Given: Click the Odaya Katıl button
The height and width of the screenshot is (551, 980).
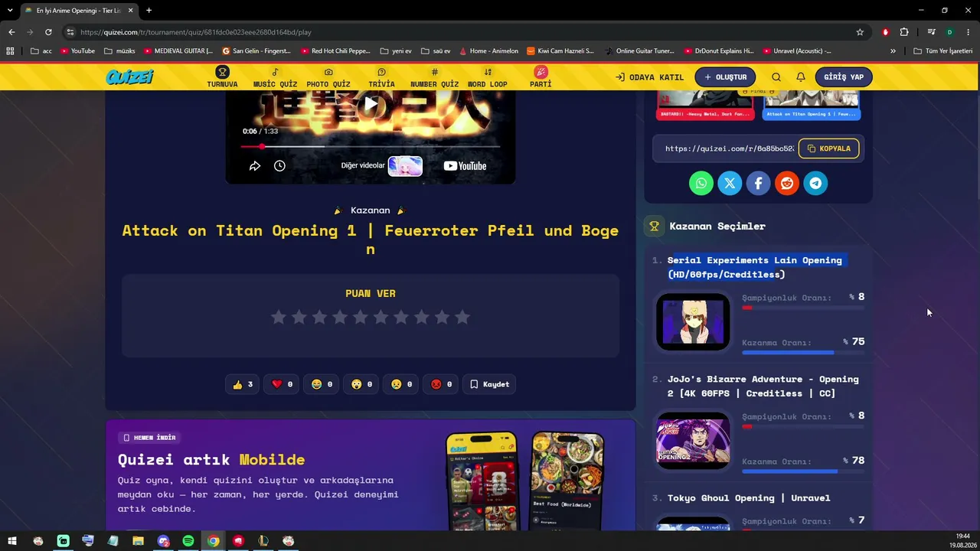Looking at the screenshot, I should (649, 77).
